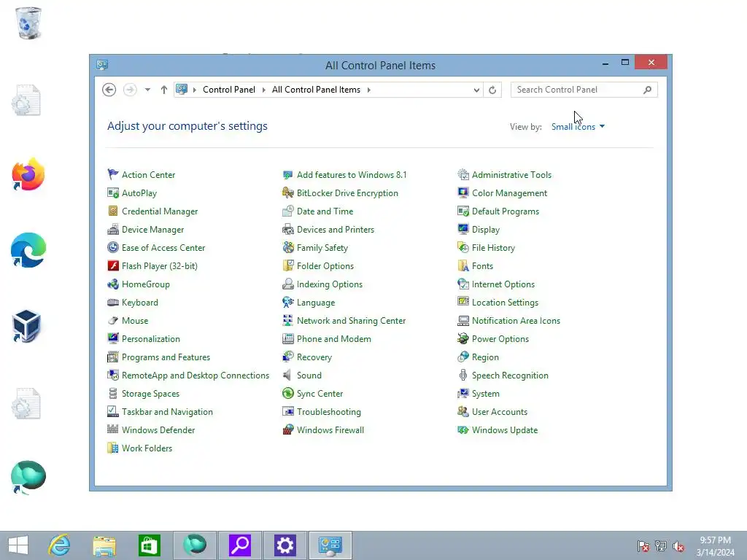Click the Up one level arrow
This screenshot has width=747, height=560.
click(164, 90)
